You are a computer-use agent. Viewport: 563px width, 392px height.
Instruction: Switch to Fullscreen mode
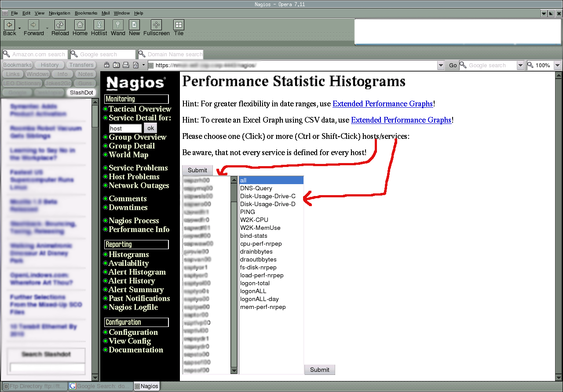pyautogui.click(x=156, y=25)
